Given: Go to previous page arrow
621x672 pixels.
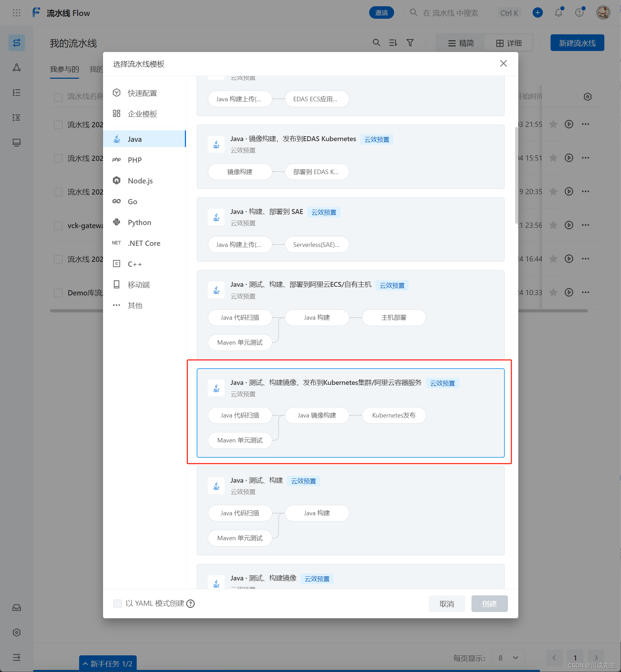Looking at the screenshot, I should point(554,658).
